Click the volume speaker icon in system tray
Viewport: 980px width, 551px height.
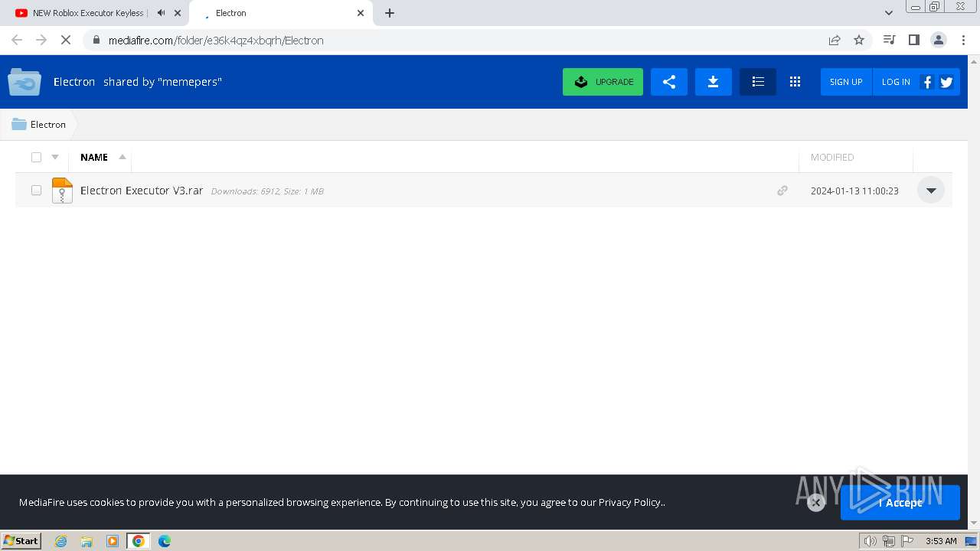coord(871,541)
